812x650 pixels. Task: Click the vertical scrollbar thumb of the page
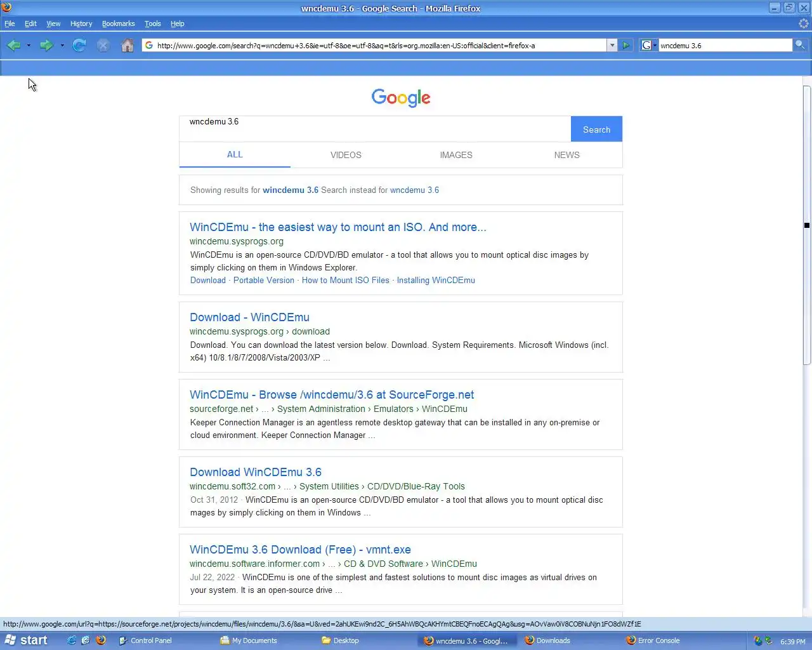(807, 225)
